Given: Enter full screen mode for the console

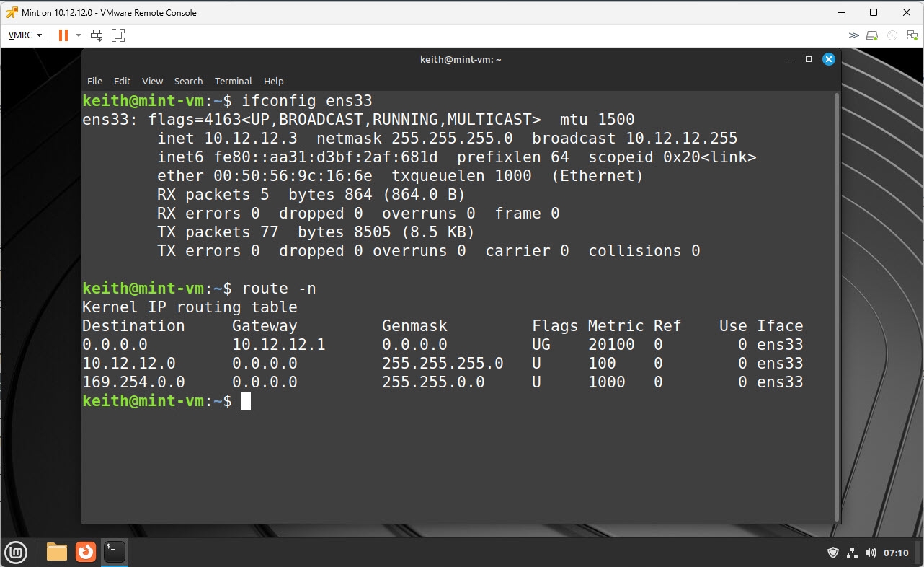Looking at the screenshot, I should click(x=118, y=35).
